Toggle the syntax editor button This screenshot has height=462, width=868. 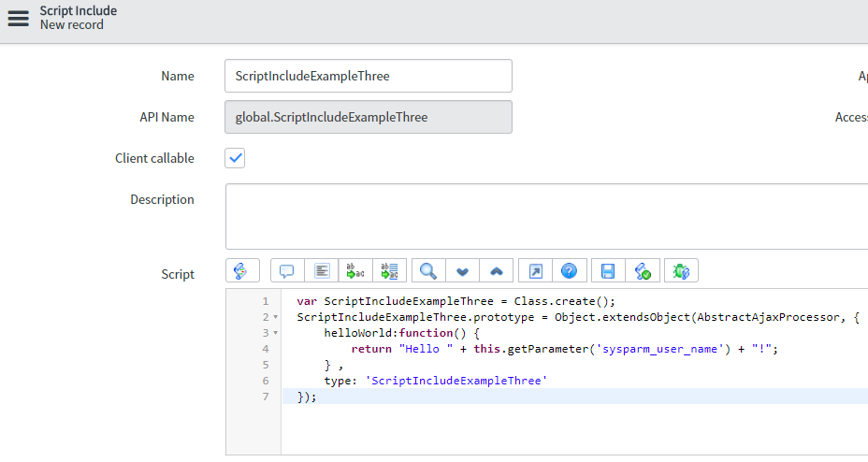(x=241, y=271)
